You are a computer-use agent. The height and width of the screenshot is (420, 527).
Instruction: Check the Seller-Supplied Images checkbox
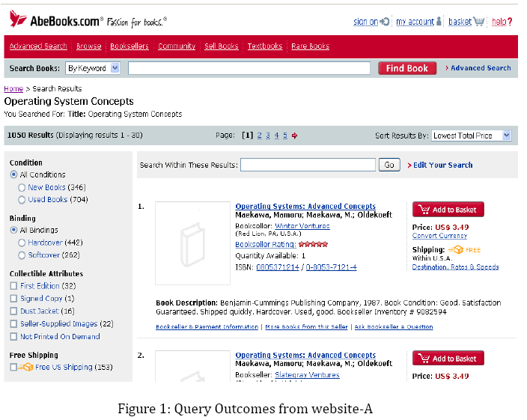pyautogui.click(x=13, y=324)
